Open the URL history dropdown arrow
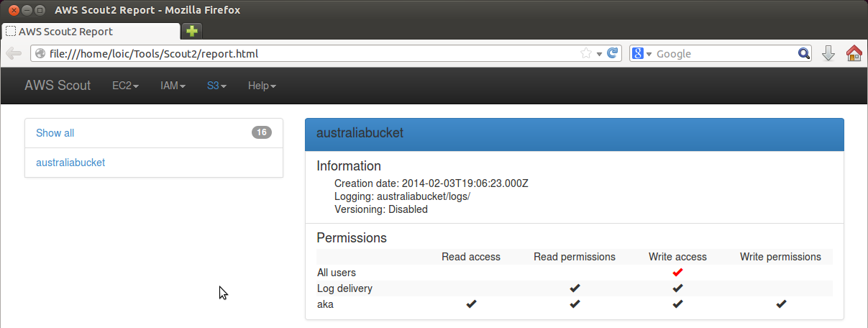The width and height of the screenshot is (868, 328). tap(599, 54)
